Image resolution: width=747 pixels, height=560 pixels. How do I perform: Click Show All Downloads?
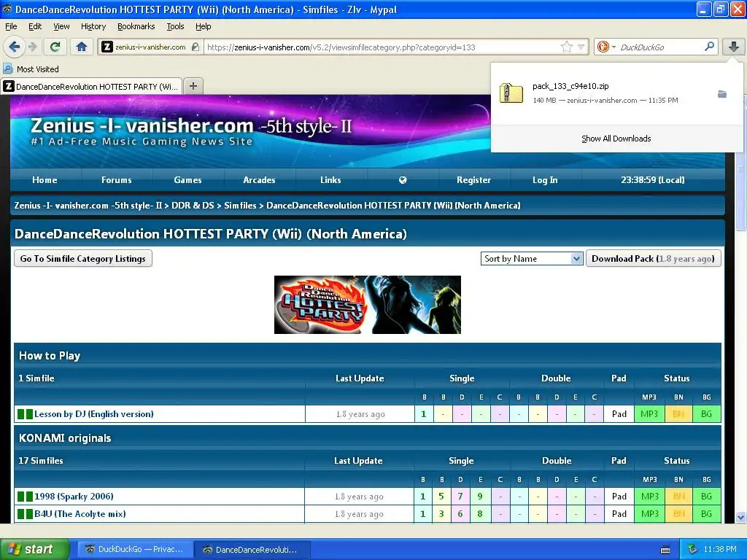616,139
